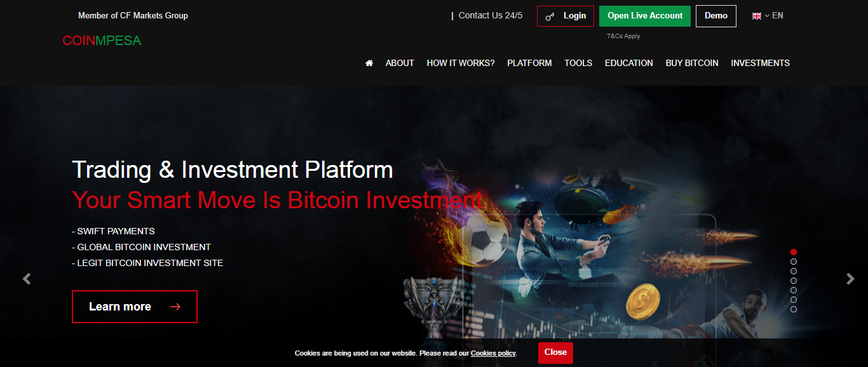
Task: Click the COINMPESA logo
Action: coord(102,41)
